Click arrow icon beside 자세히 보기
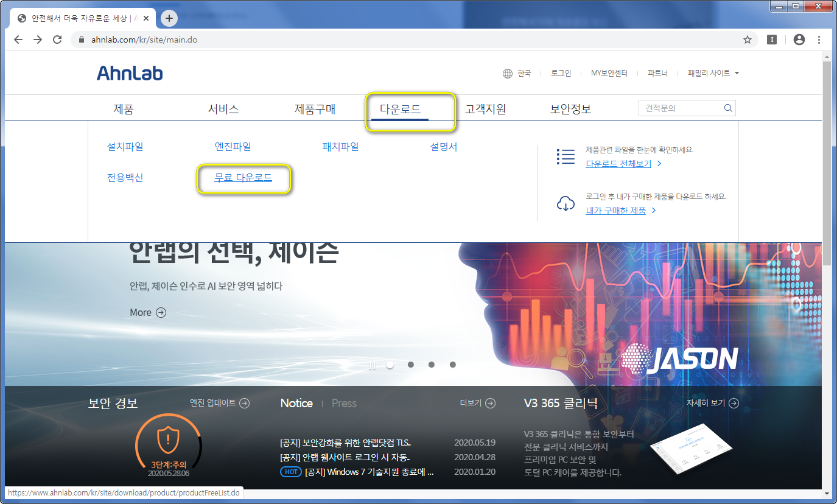 pos(734,403)
